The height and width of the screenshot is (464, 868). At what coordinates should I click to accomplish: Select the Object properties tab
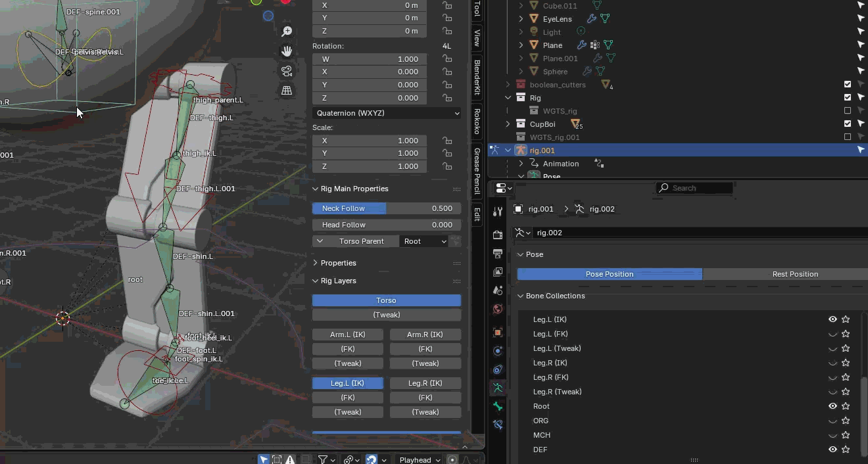(498, 332)
